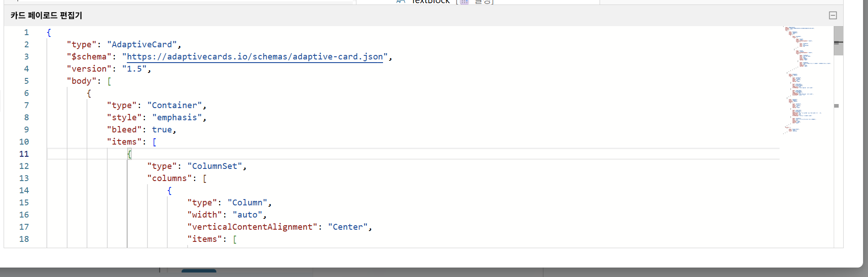The image size is (868, 277).
Task: Open the adaptive-card.json schema link
Action: click(x=255, y=57)
